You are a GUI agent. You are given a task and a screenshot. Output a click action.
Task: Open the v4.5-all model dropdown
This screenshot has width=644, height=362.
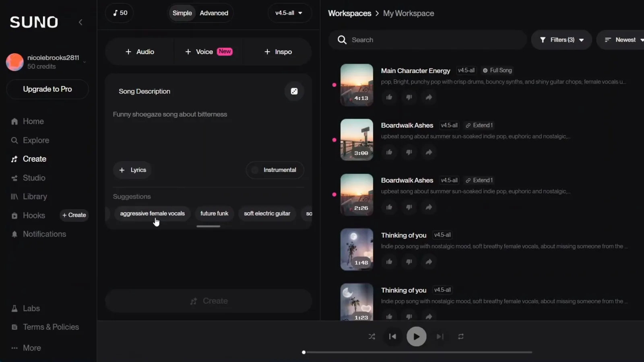289,13
